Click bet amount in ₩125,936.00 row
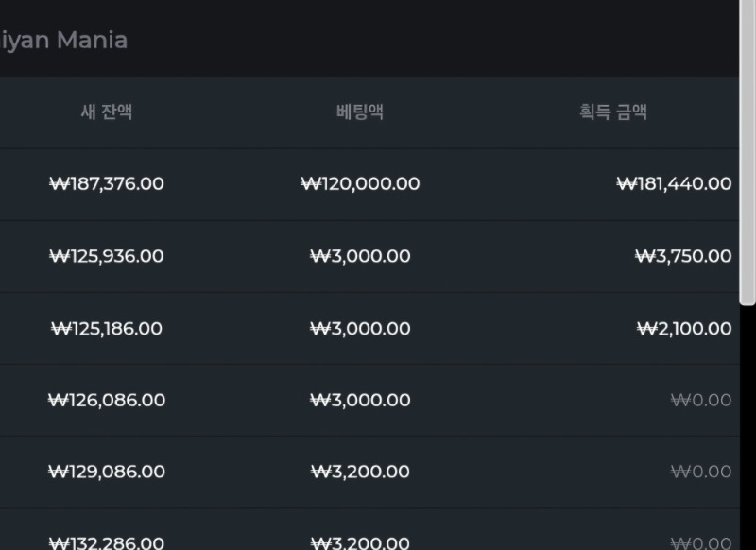This screenshot has width=756, height=550. point(360,256)
